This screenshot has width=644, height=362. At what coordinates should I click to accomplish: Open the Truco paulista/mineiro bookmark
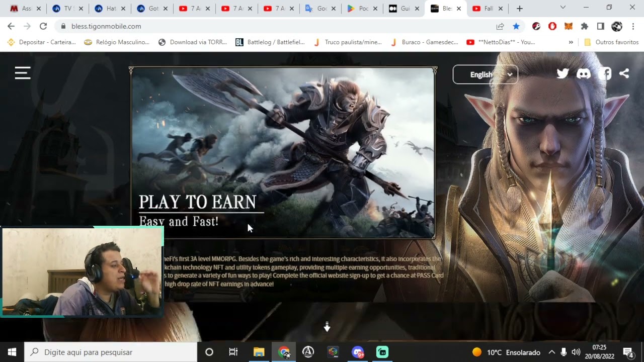(348, 42)
